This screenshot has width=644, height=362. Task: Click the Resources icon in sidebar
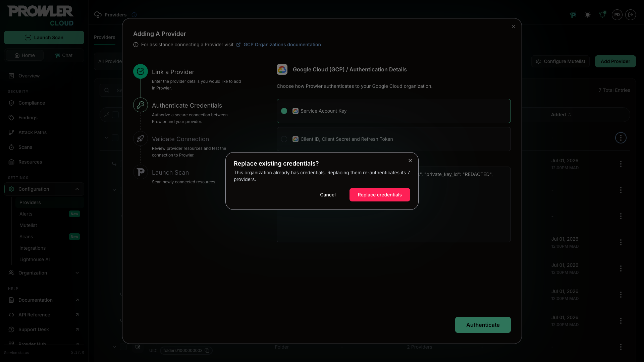(11, 162)
